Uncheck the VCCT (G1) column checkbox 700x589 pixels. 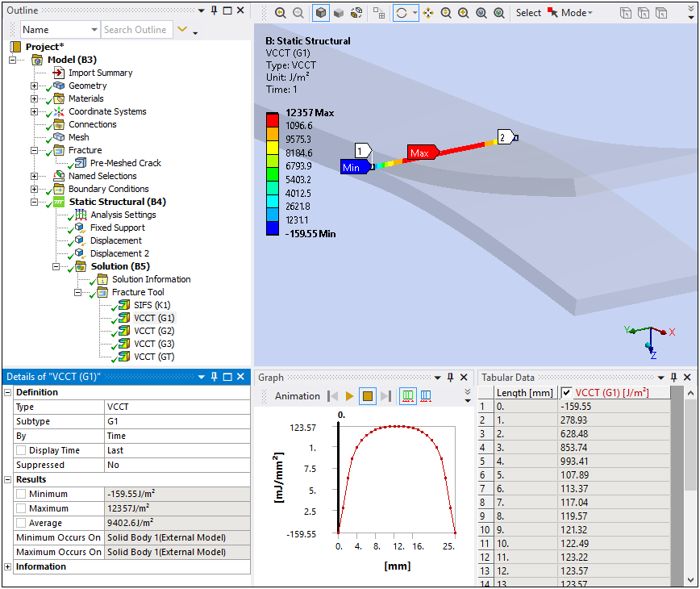point(567,393)
